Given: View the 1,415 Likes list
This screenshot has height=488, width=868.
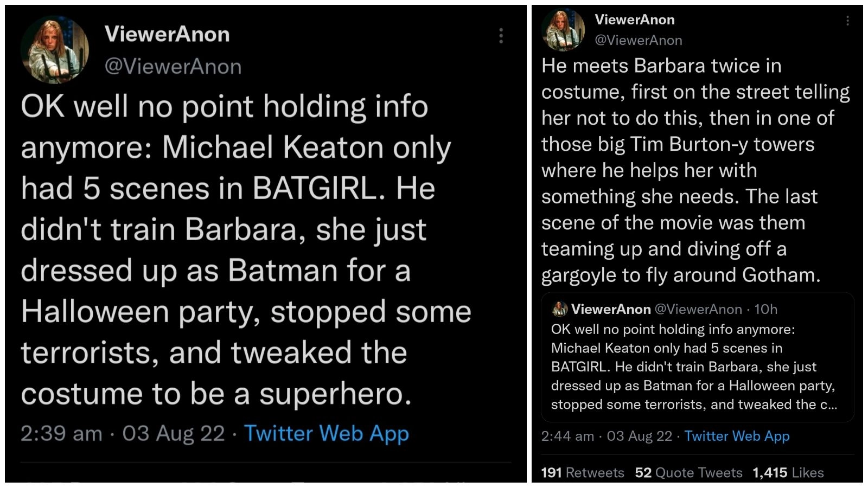Looking at the screenshot, I should (788, 473).
